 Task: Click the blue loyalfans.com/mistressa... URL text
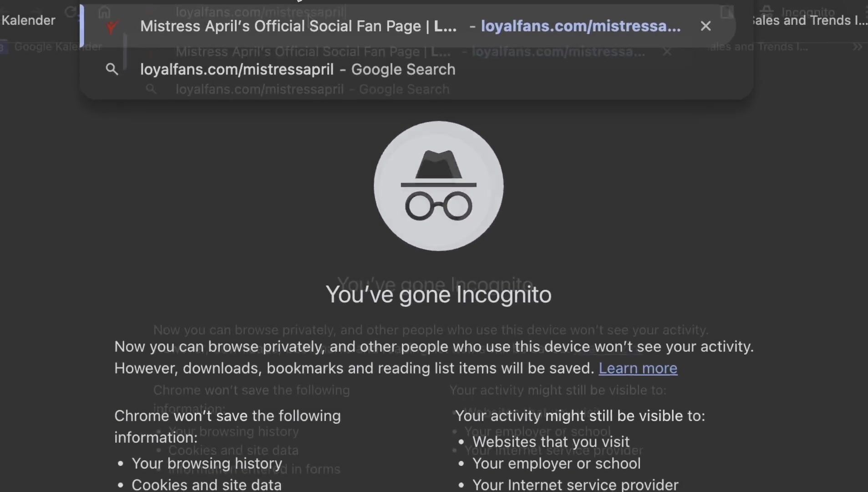click(581, 26)
